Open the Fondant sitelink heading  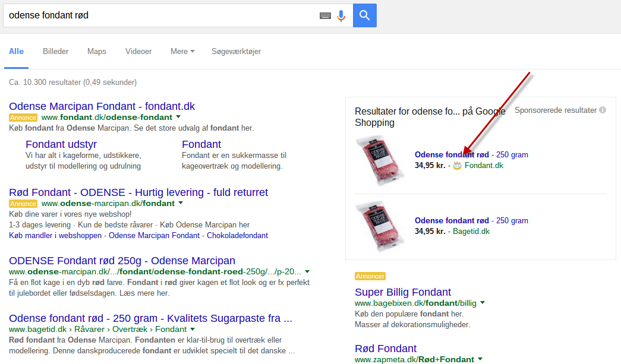tap(201, 144)
